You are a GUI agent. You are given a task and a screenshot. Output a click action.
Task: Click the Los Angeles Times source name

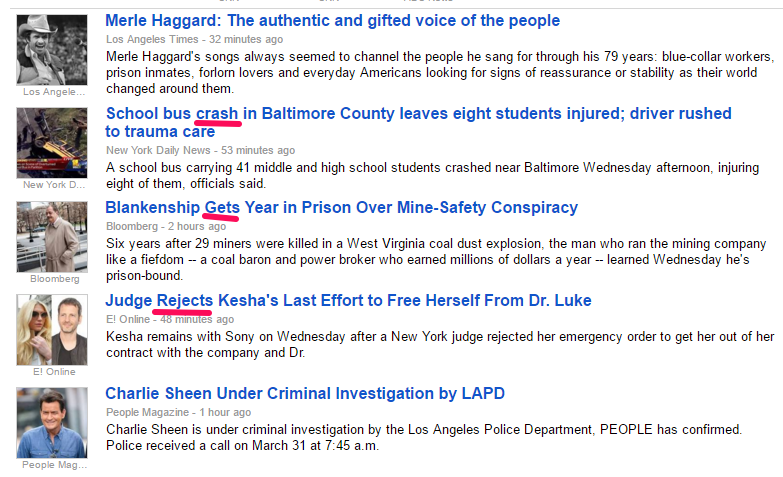tap(152, 39)
